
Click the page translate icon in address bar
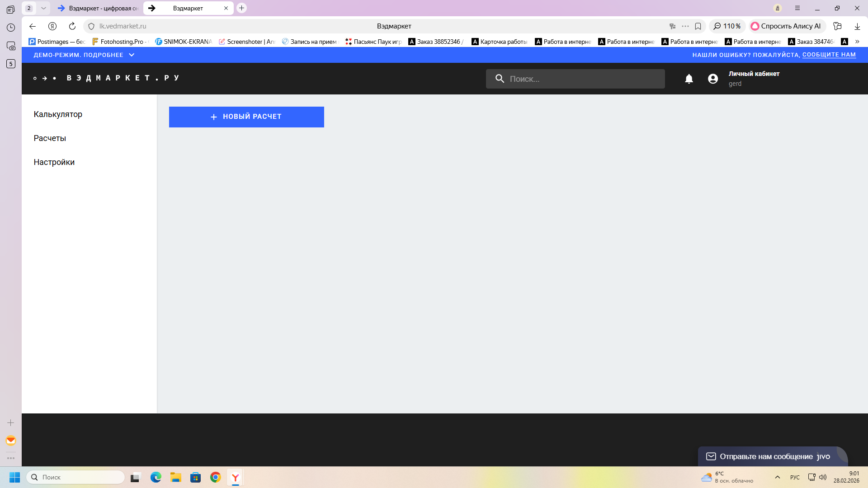click(x=672, y=26)
